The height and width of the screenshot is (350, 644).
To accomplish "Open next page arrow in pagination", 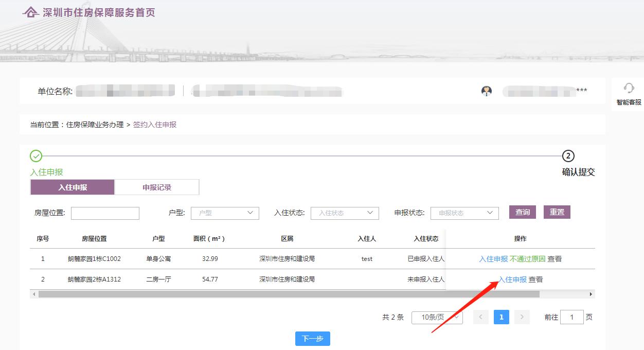I will pyautogui.click(x=522, y=317).
